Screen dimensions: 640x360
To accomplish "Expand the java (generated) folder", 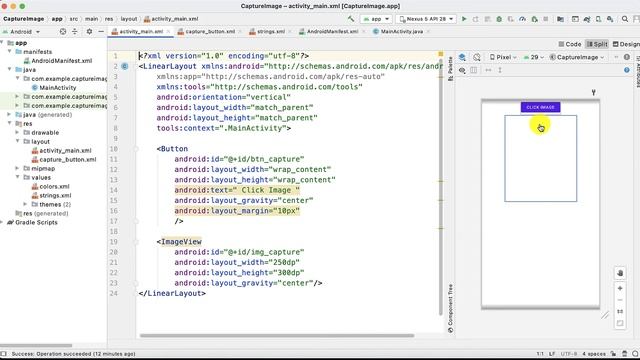I will pyautogui.click(x=9, y=114).
